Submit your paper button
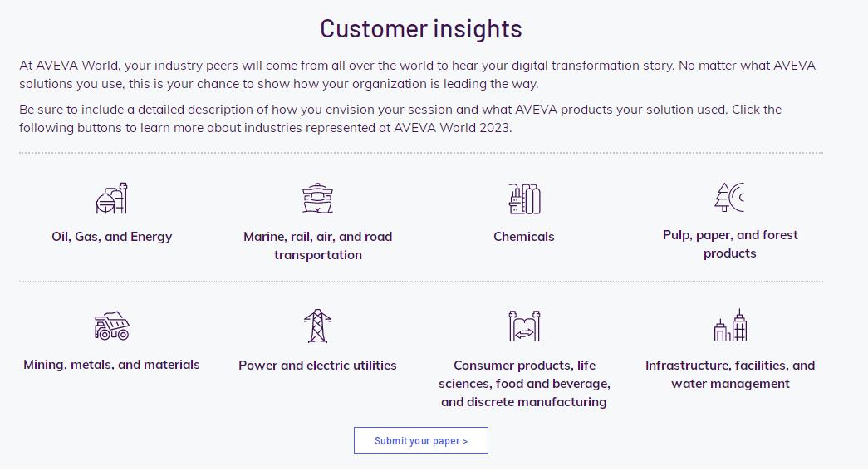The height and width of the screenshot is (476, 868). (421, 440)
